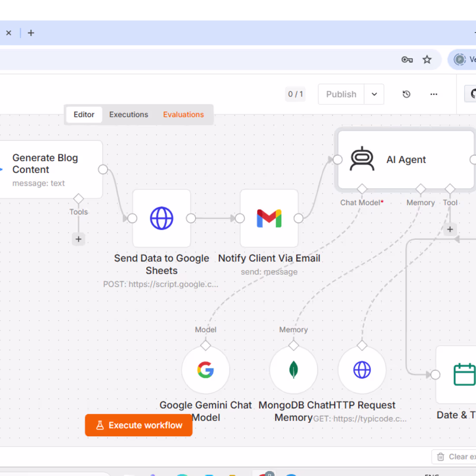This screenshot has height=476, width=476.
Task: Click the "POST: https://script.google.c..." text
Action: 161,284
